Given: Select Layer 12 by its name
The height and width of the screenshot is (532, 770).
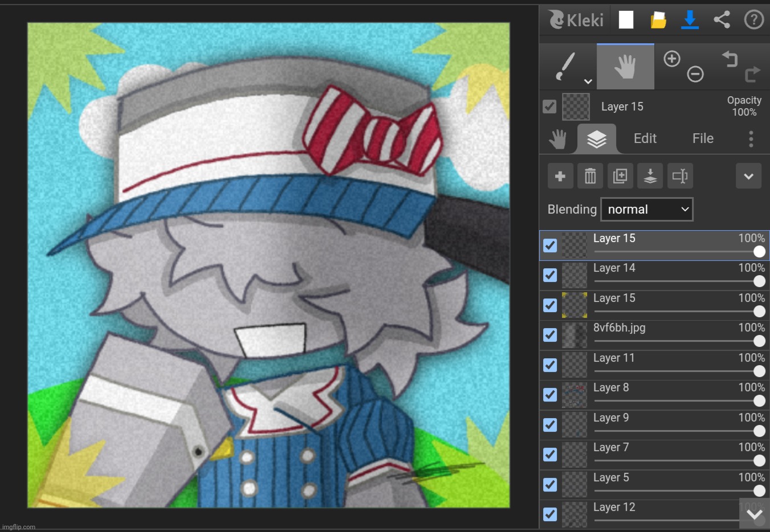Looking at the screenshot, I should pyautogui.click(x=614, y=508).
